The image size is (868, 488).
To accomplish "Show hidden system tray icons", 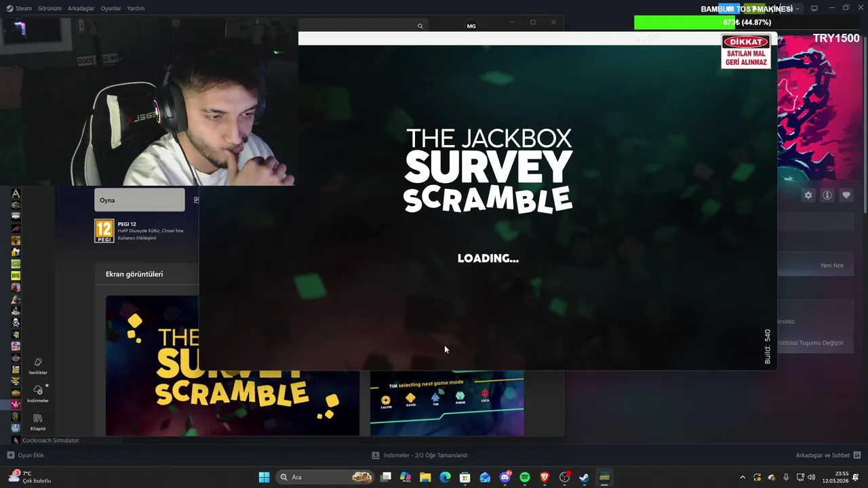I will 743,477.
